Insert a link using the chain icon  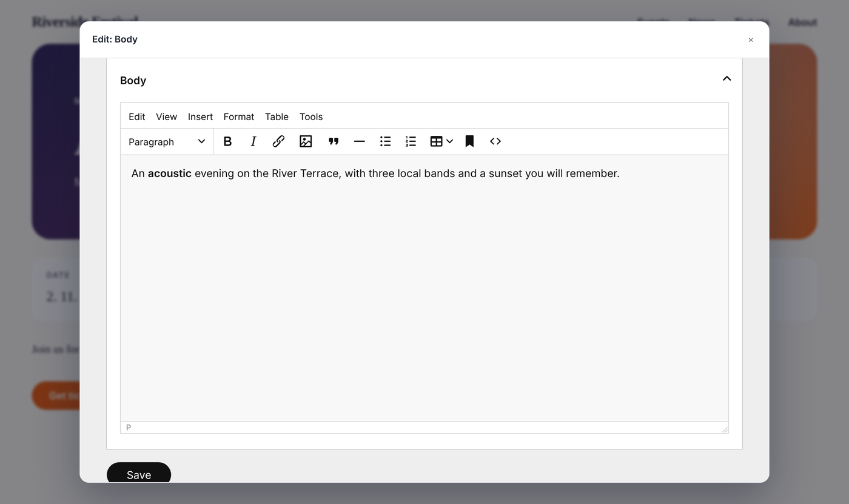278,141
